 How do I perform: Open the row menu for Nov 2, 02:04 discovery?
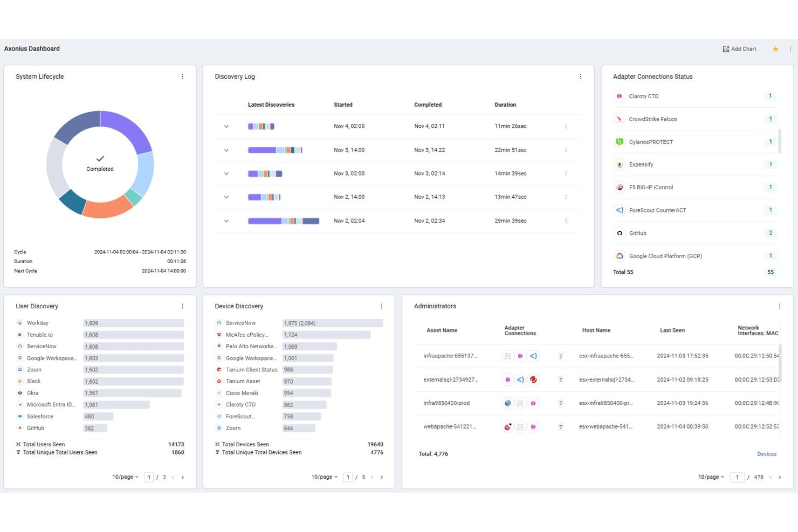pyautogui.click(x=566, y=221)
